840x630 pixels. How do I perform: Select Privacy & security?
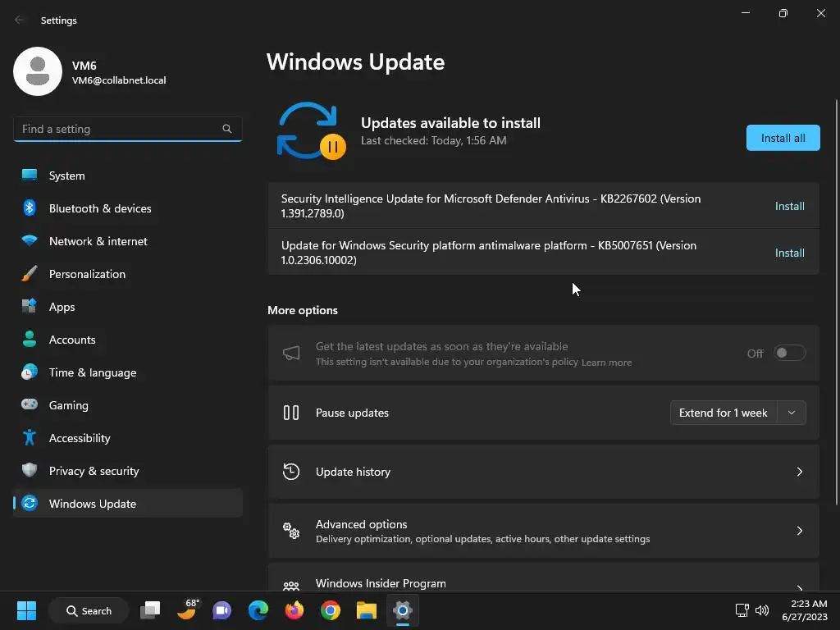[127, 470]
